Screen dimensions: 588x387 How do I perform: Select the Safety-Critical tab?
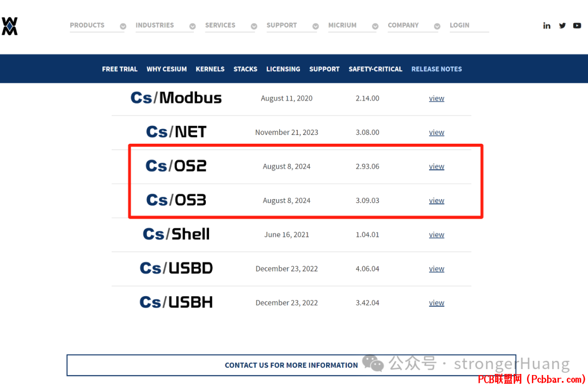coord(375,69)
